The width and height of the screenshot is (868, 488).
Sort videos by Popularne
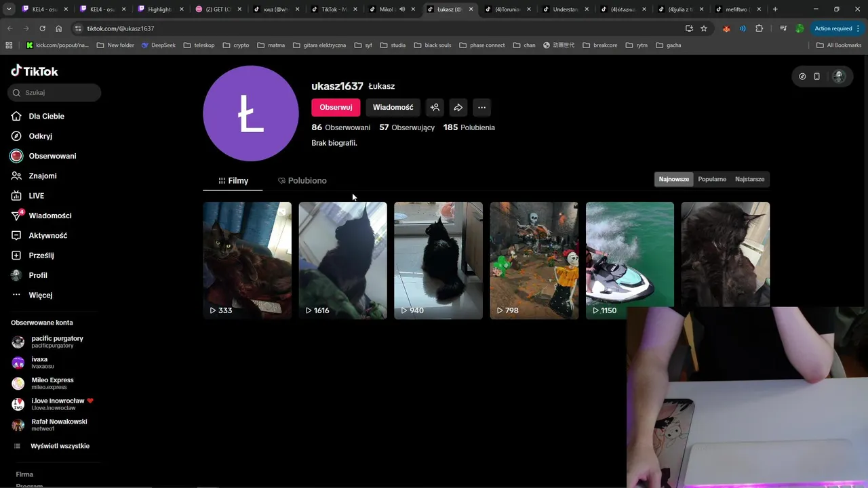[x=712, y=179]
